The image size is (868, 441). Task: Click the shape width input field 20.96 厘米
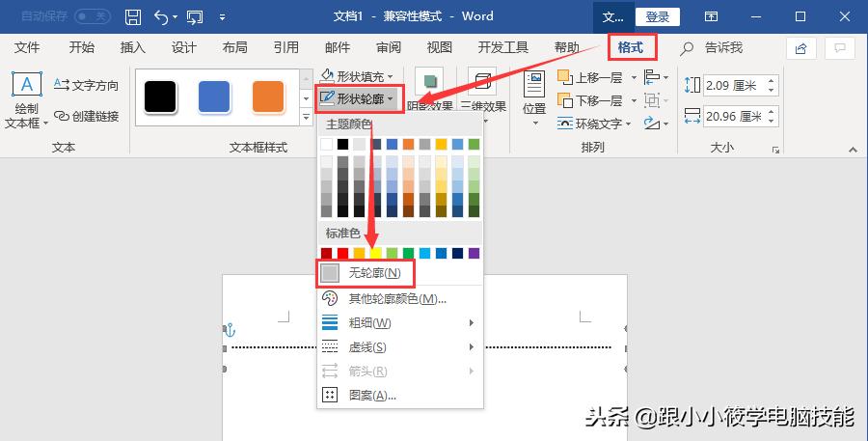[x=734, y=117]
